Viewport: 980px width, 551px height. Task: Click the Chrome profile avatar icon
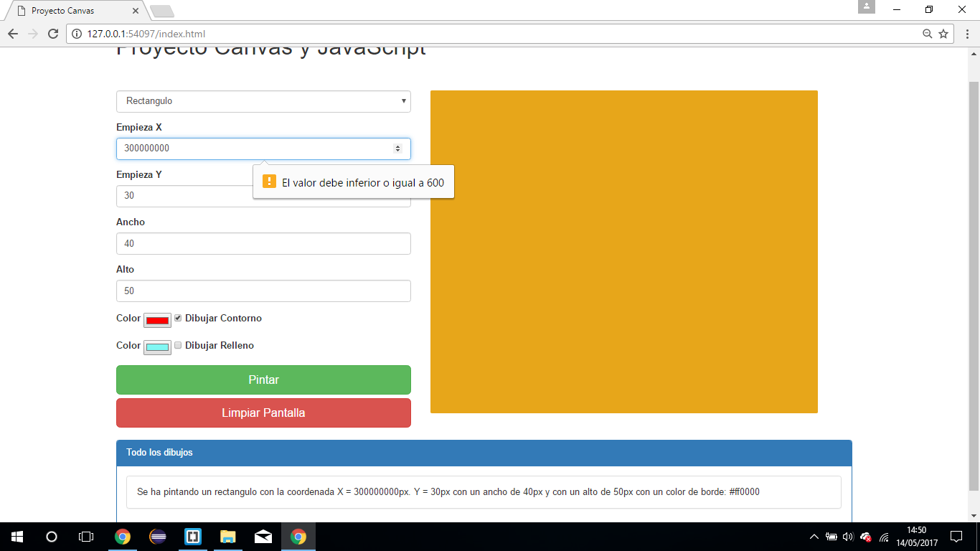[x=867, y=6]
